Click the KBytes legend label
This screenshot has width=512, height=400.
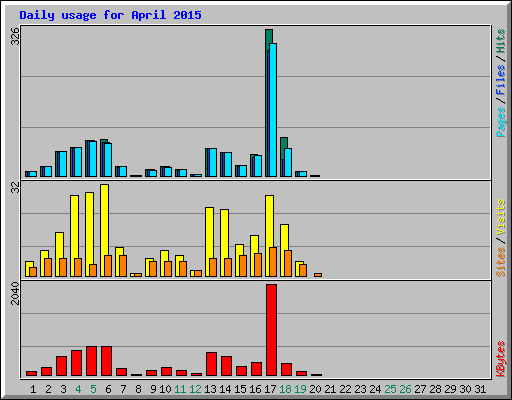(500, 359)
